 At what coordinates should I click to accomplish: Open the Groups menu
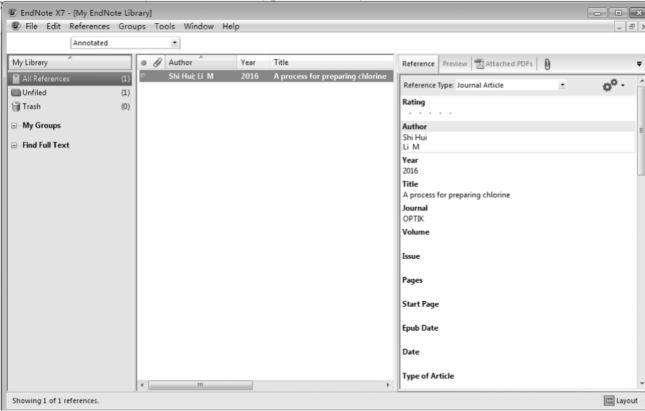pyautogui.click(x=132, y=26)
